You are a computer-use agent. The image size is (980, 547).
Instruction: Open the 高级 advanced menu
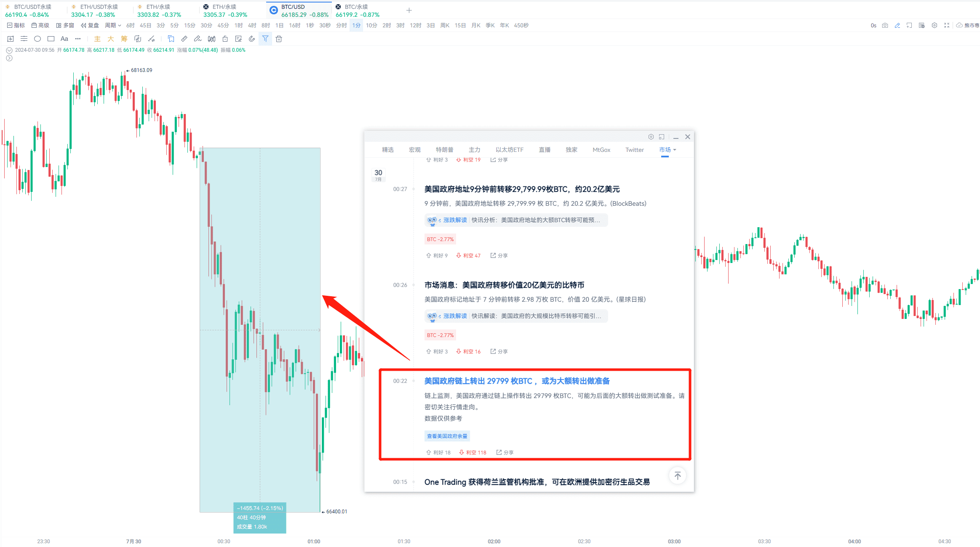click(40, 25)
